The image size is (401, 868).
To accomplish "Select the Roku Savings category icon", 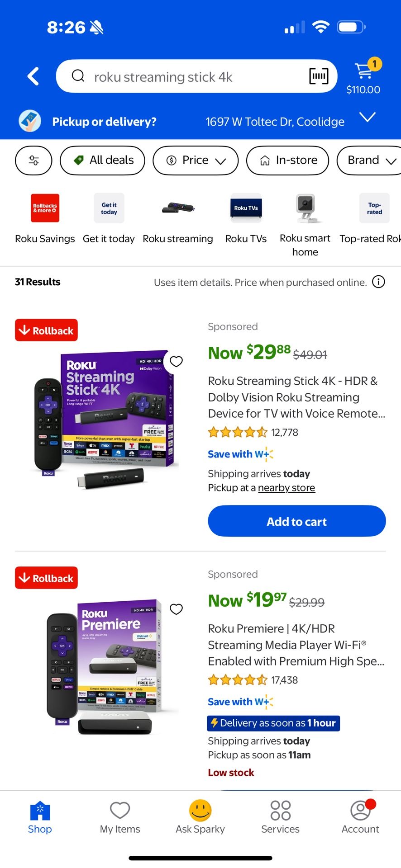I will pos(45,208).
